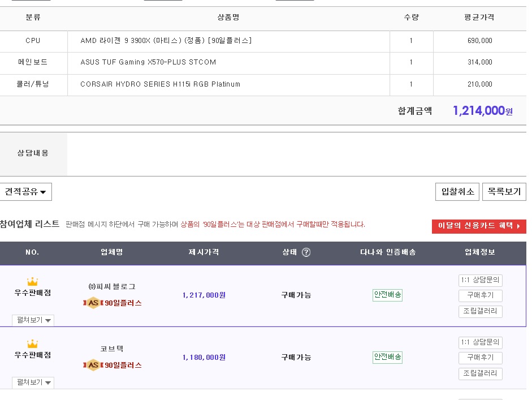Click the 안전배송 badge for ㈜피씨블로그
Image resolution: width=532 pixels, height=400 pixels.
point(387,295)
